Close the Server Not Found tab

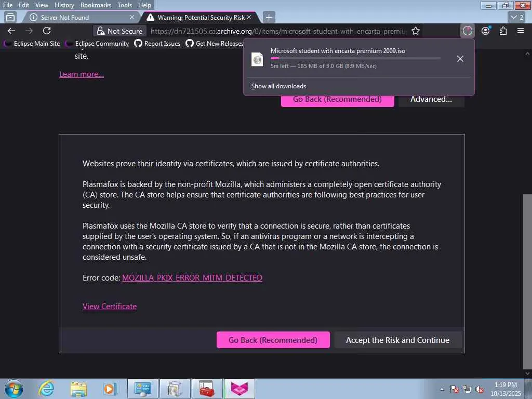tap(132, 17)
